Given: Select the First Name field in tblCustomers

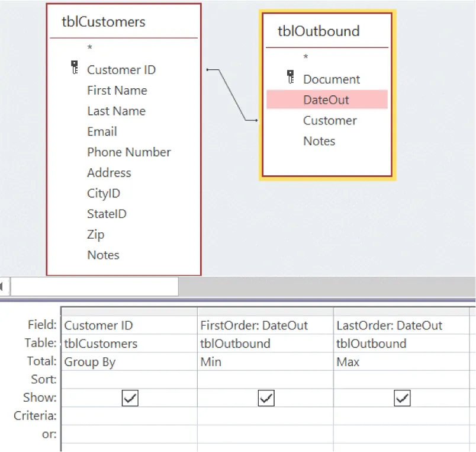Looking at the screenshot, I should coord(117,90).
